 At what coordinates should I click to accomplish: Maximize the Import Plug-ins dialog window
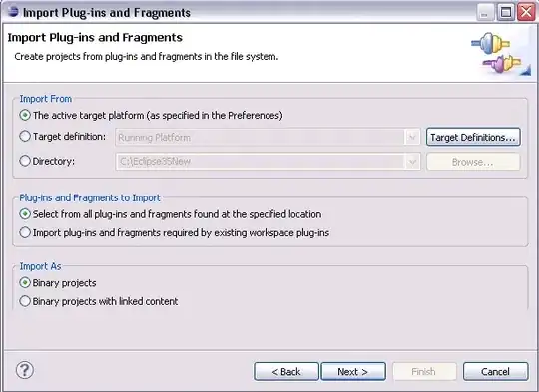(506, 12)
